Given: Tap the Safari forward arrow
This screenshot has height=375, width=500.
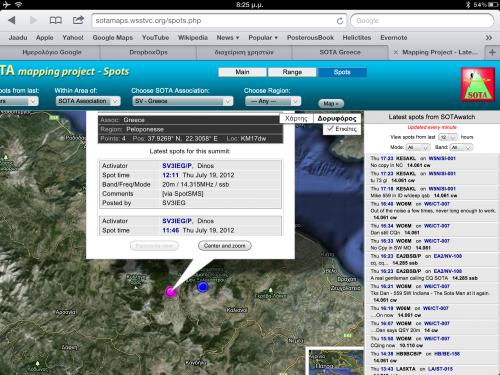Looking at the screenshot, I should (33, 20).
